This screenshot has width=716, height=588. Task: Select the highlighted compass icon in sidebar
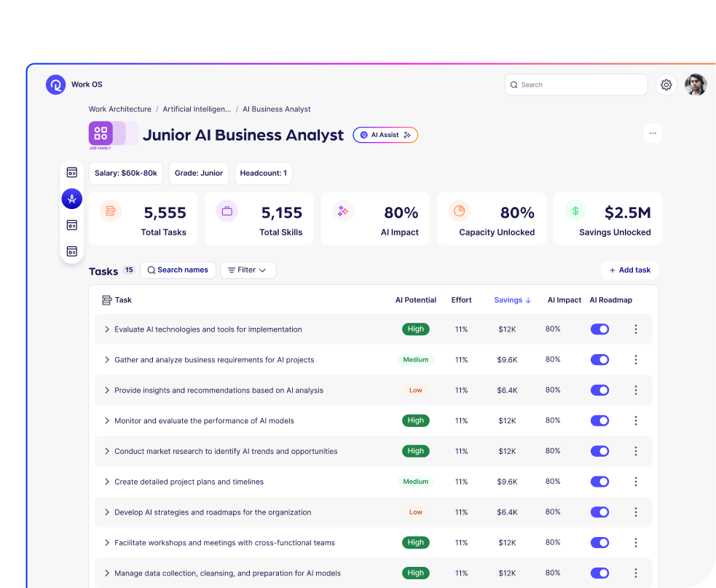click(71, 198)
